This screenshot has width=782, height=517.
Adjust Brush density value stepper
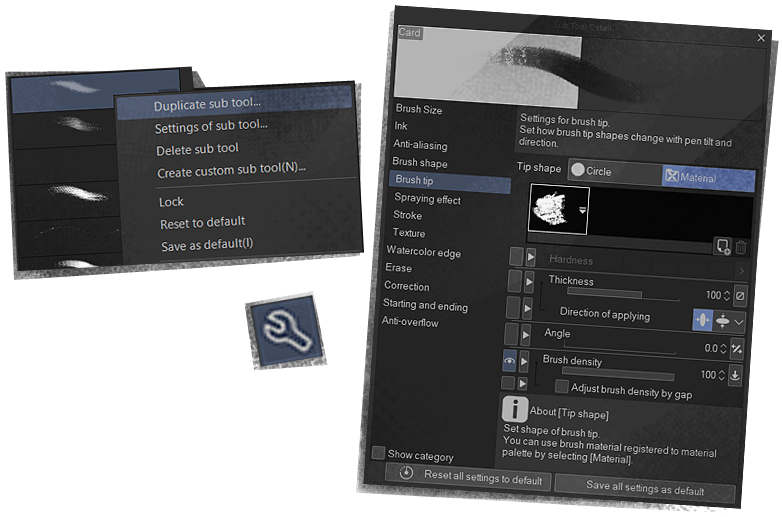click(x=721, y=375)
